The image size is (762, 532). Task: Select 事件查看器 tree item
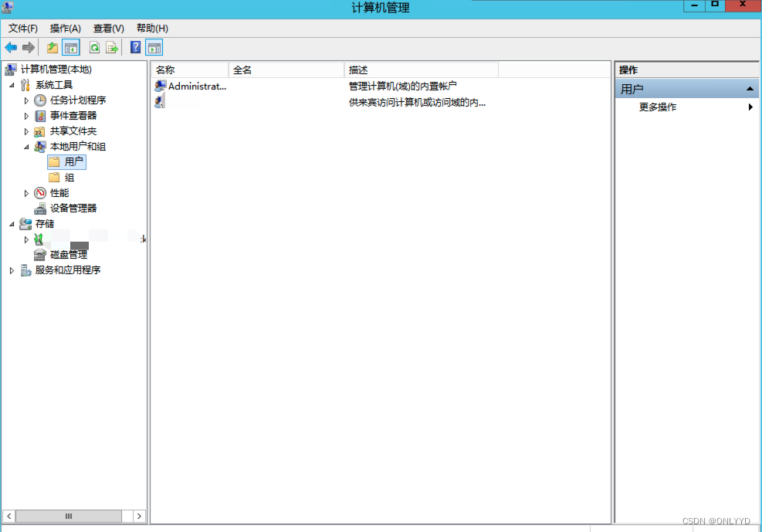[x=73, y=116]
